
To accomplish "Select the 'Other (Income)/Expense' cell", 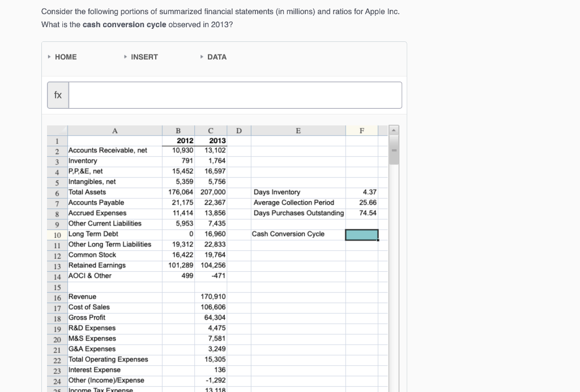I will (x=114, y=380).
